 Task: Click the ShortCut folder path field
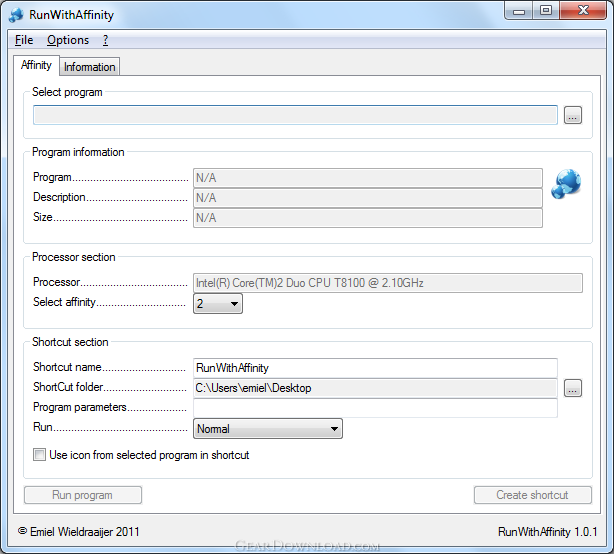click(375, 388)
